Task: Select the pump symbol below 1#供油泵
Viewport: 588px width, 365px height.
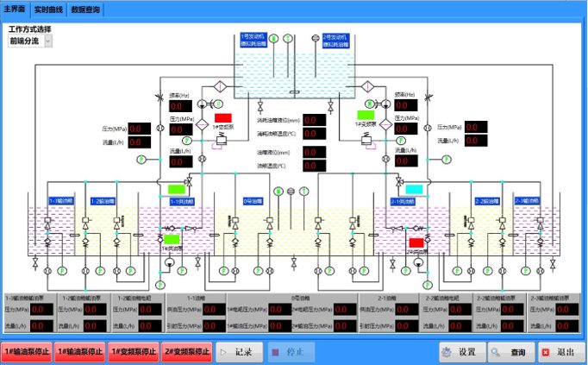Action: pos(169,262)
